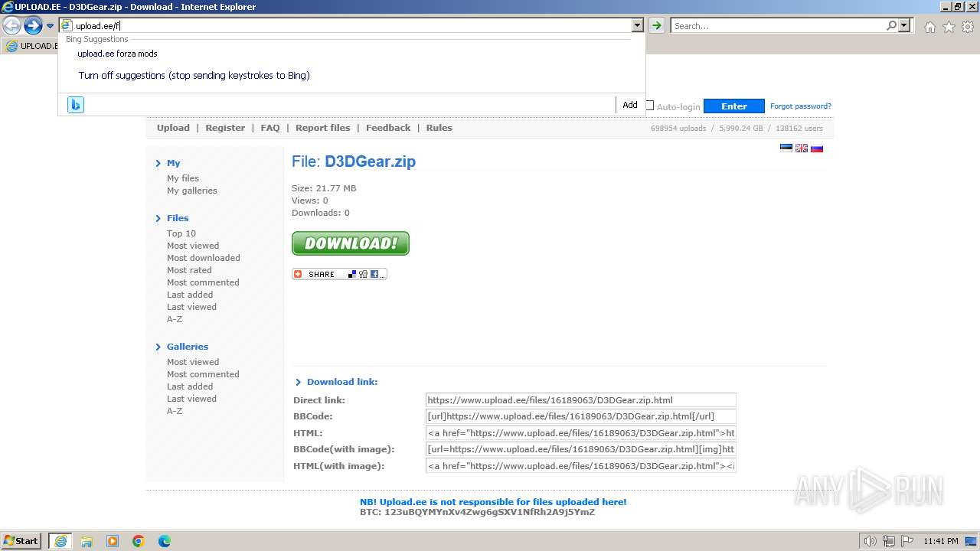This screenshot has height=551, width=980.
Task: Open 'Most viewed' under Galleries
Action: coord(193,362)
